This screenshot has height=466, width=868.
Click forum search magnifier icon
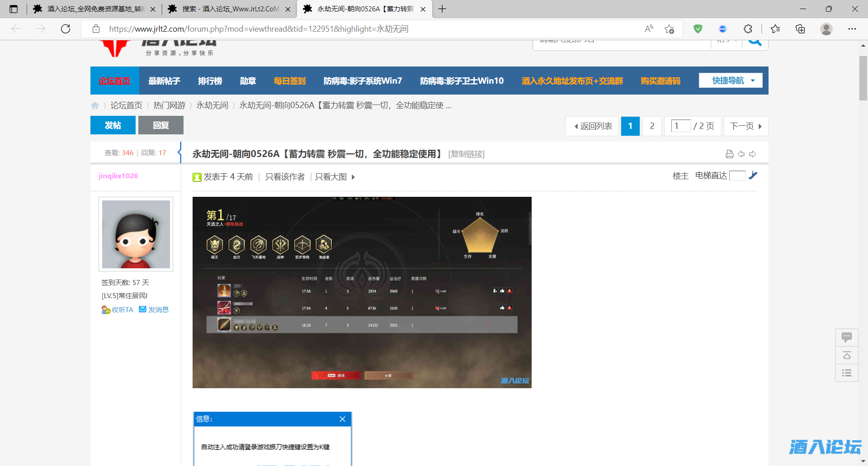(x=755, y=42)
